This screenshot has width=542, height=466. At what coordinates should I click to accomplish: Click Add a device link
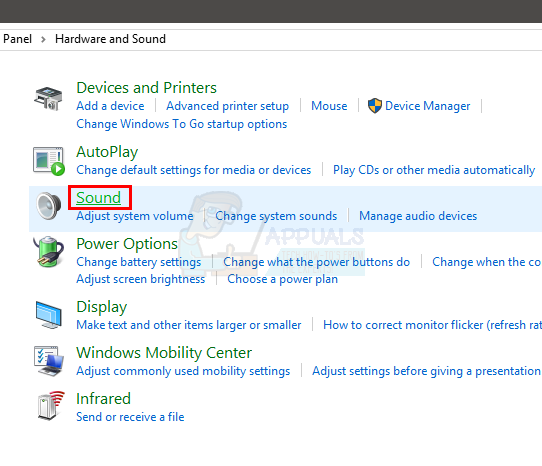(110, 106)
